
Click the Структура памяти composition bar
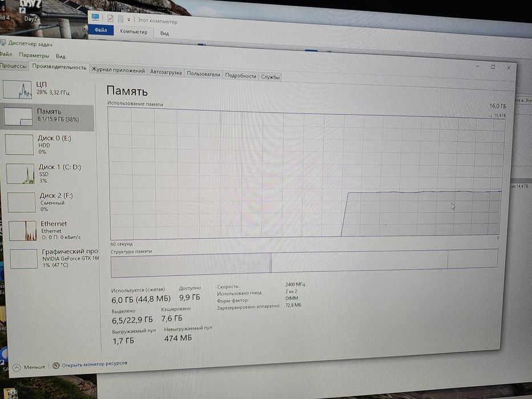coord(304,263)
